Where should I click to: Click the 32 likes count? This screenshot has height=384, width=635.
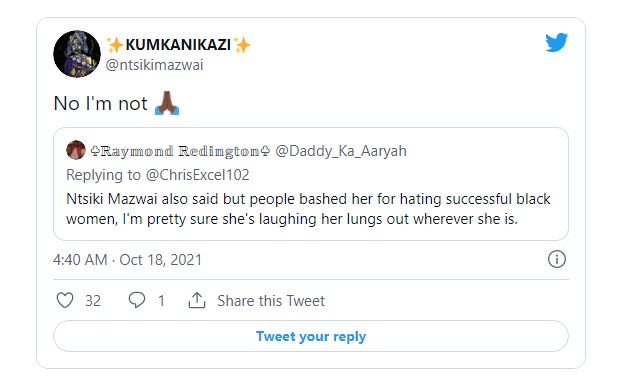[x=93, y=301]
